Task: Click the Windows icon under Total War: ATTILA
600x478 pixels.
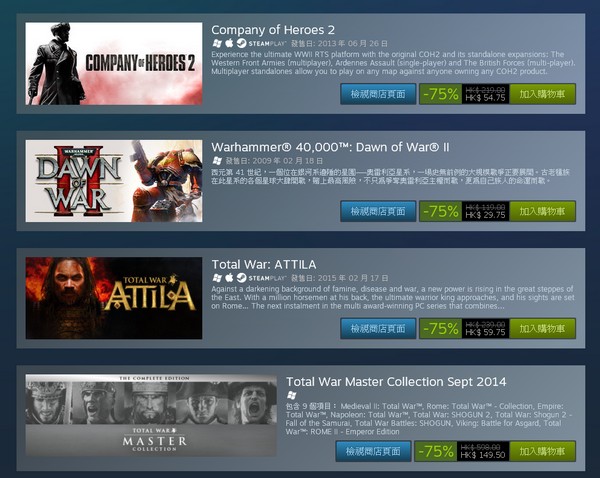Action: point(217,278)
